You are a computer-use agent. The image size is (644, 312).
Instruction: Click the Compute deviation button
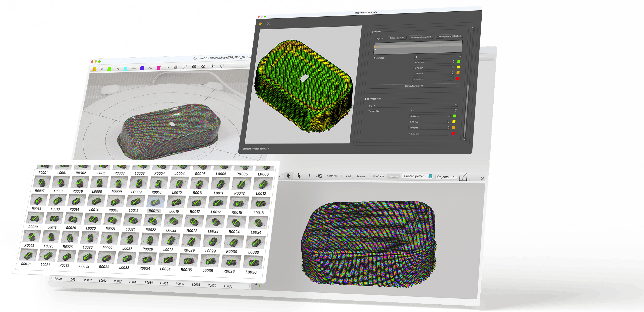click(x=414, y=86)
